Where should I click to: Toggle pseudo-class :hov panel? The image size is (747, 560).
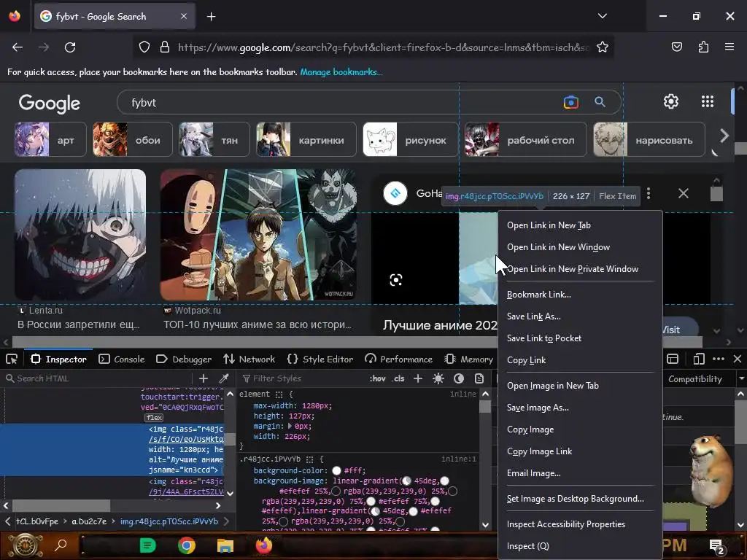click(x=377, y=378)
